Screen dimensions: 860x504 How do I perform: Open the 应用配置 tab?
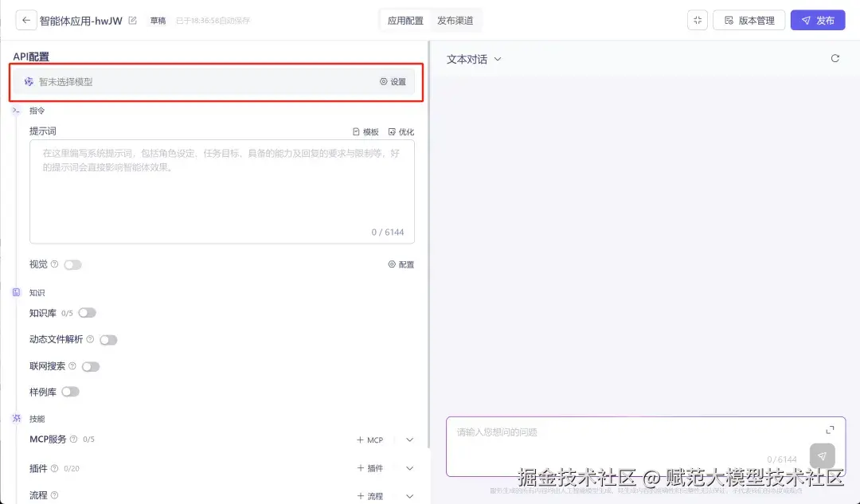405,20
